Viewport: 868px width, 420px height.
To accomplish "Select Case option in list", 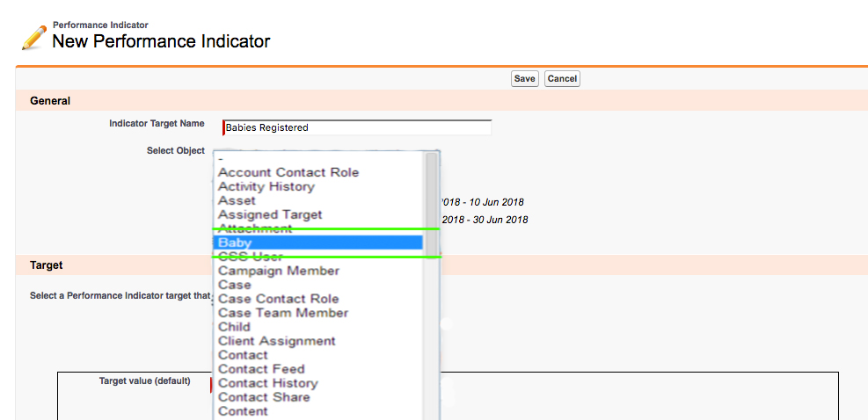I will [235, 285].
